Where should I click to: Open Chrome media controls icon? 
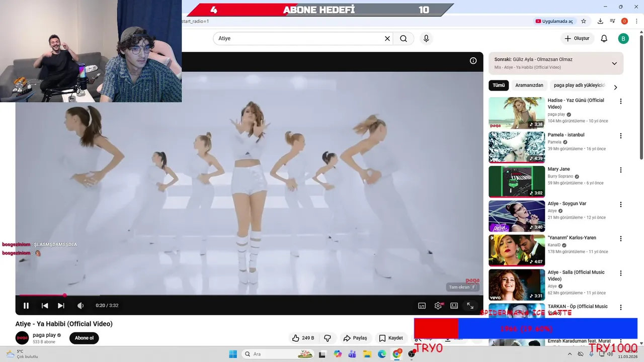pos(612,21)
